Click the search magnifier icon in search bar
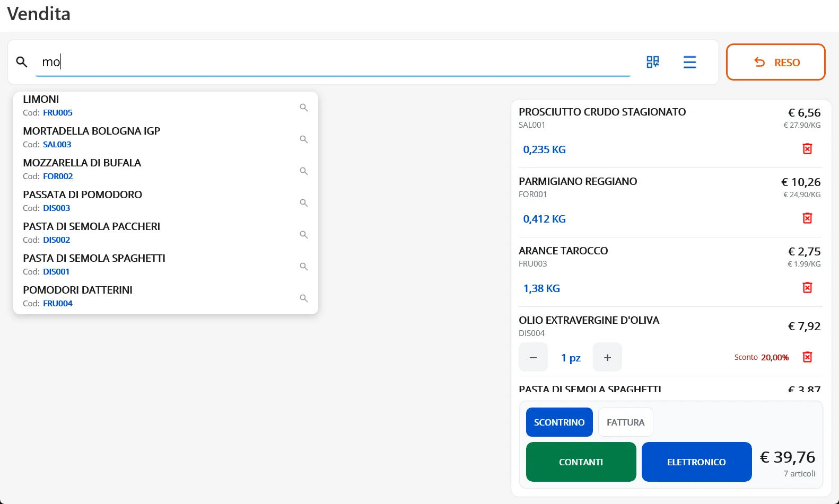This screenshot has height=504, width=839. coord(22,62)
